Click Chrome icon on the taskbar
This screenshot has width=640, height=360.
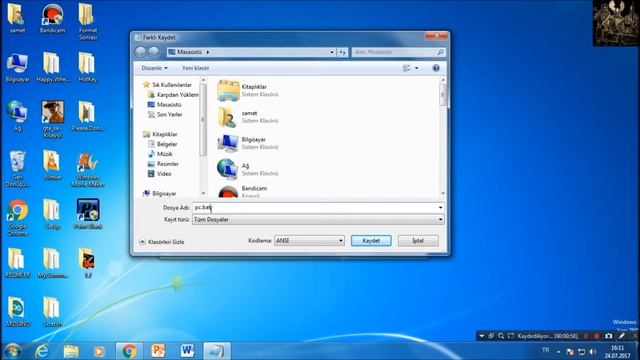129,351
